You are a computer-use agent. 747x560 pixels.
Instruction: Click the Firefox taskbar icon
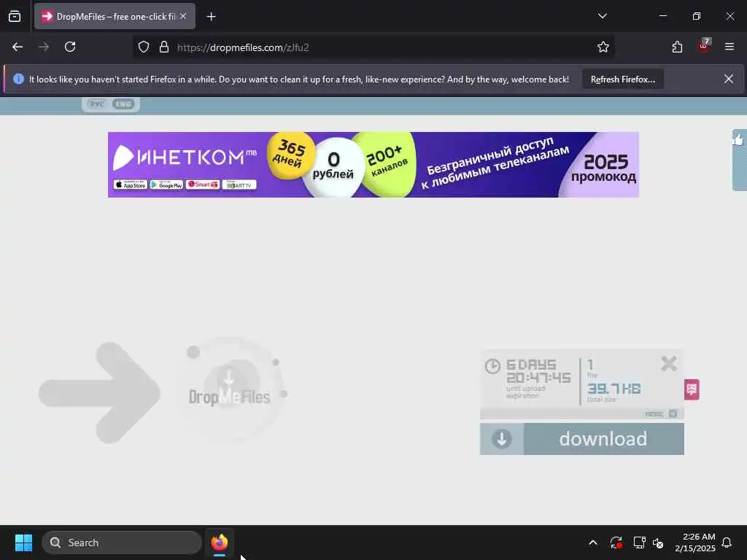coord(220,542)
